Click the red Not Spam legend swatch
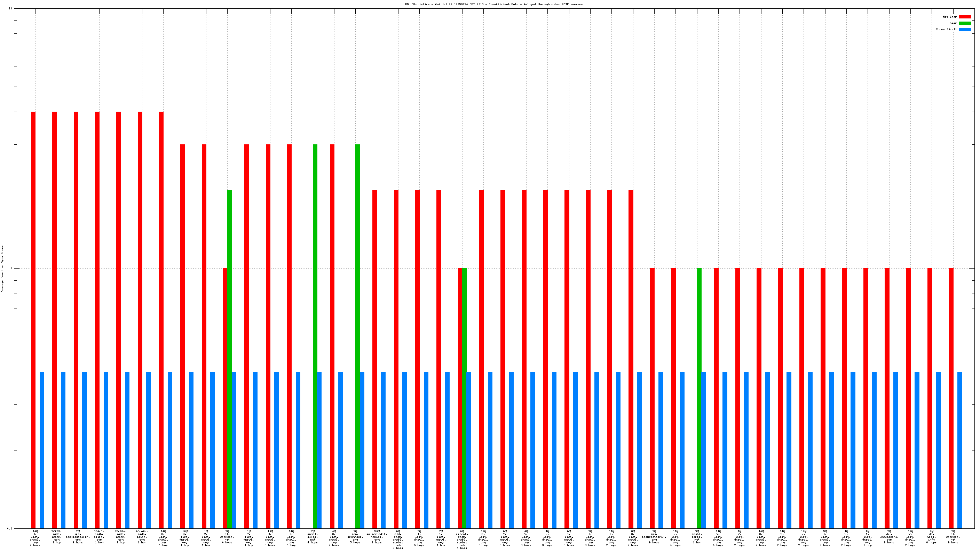This screenshot has width=980, height=551. (964, 17)
